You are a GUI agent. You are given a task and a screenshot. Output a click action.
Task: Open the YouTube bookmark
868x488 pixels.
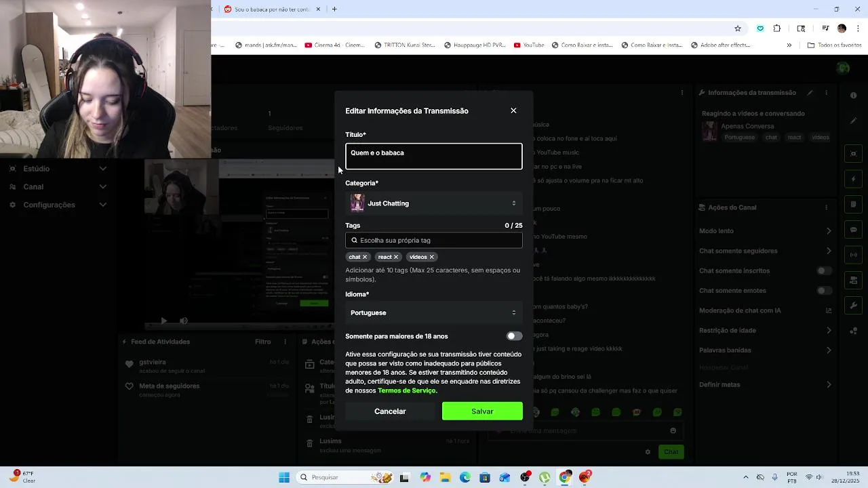click(529, 45)
